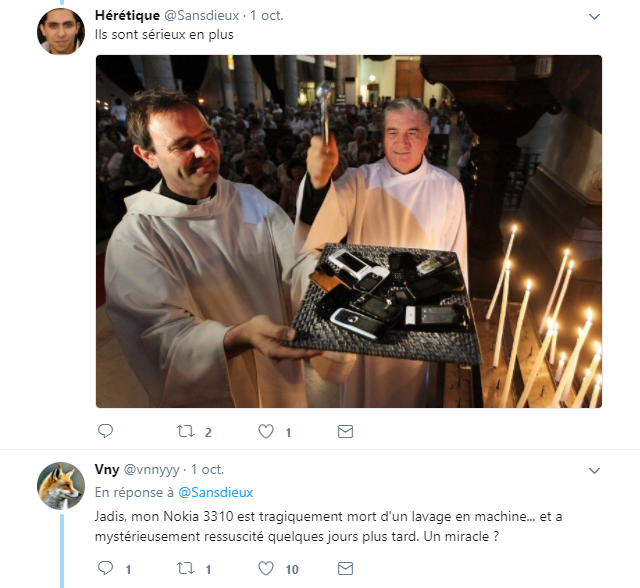Screen dimensions: 640x588
Task: Open Vny fox avatar
Action: [x=60, y=485]
